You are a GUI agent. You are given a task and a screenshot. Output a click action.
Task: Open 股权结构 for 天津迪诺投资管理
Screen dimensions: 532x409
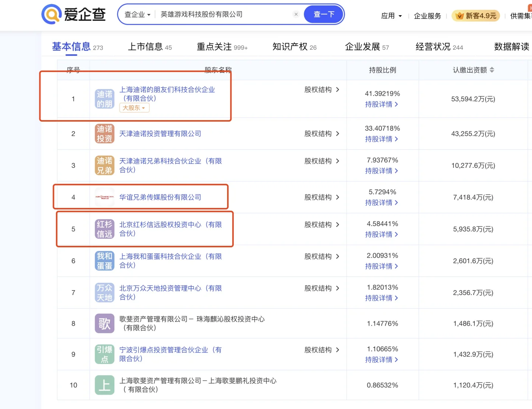tap(322, 134)
